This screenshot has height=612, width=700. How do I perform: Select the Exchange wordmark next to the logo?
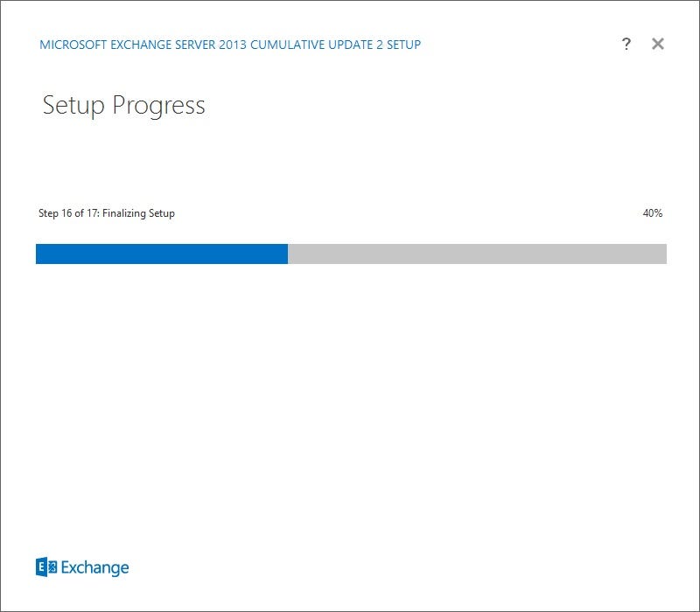(x=94, y=567)
